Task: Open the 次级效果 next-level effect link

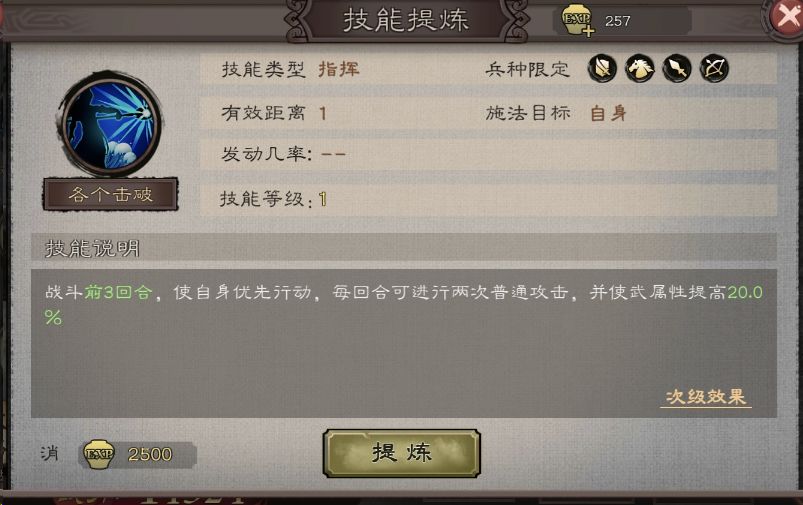Action: click(x=706, y=397)
